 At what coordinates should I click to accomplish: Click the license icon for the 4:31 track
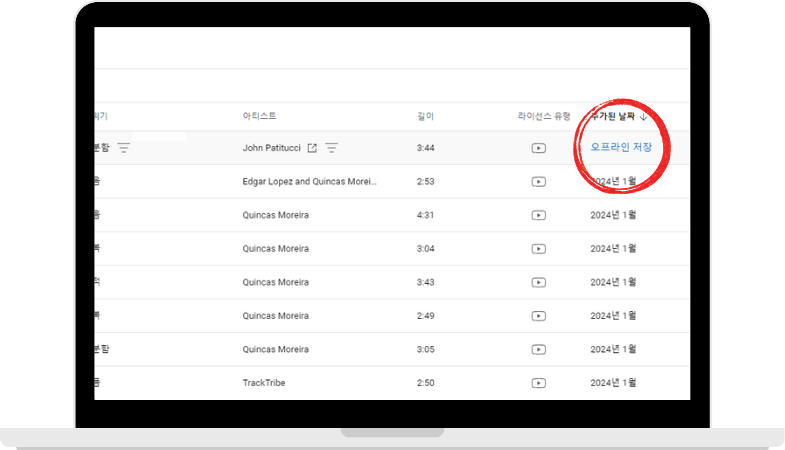click(538, 215)
